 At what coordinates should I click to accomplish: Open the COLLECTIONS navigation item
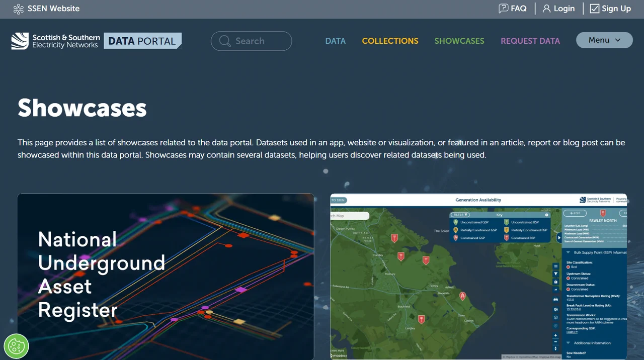[x=390, y=41]
